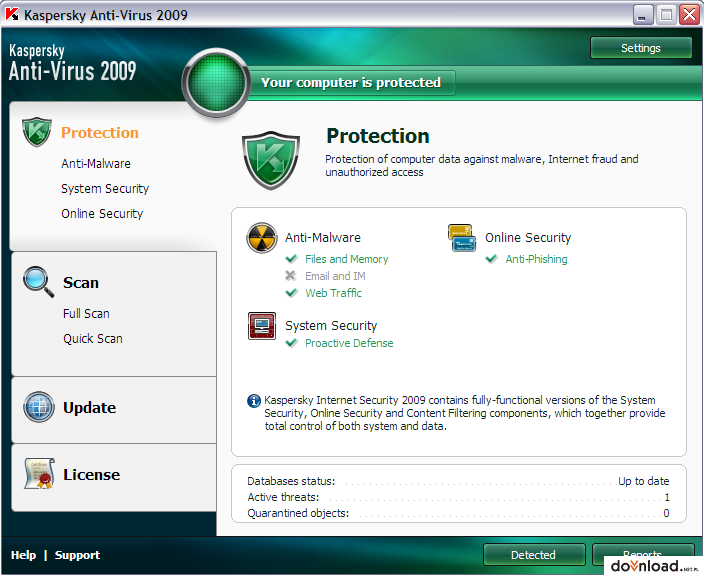Click the Proactive Defense checkmark
The image size is (704, 575).
(x=291, y=343)
